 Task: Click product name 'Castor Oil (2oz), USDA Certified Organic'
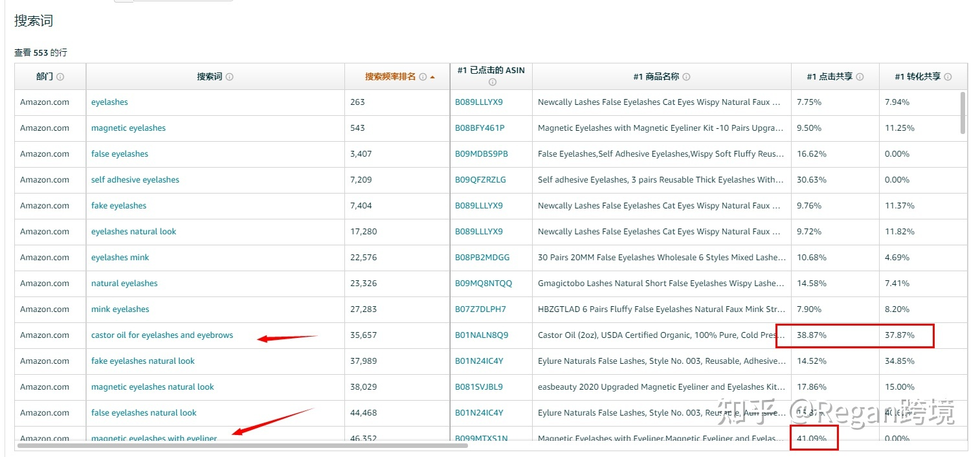point(661,335)
